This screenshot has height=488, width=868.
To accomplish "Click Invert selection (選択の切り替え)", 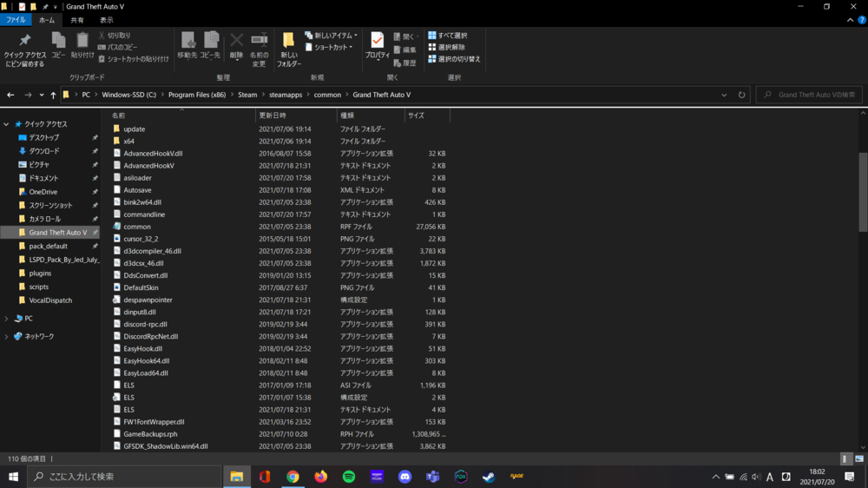I will pyautogui.click(x=455, y=59).
